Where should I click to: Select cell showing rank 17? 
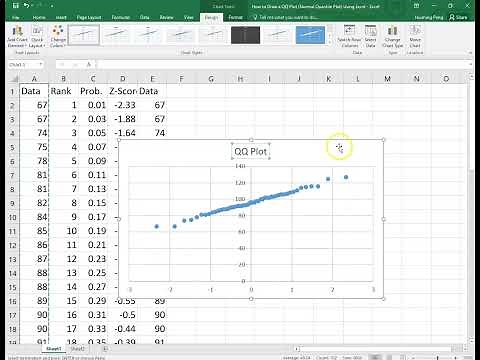[63, 329]
